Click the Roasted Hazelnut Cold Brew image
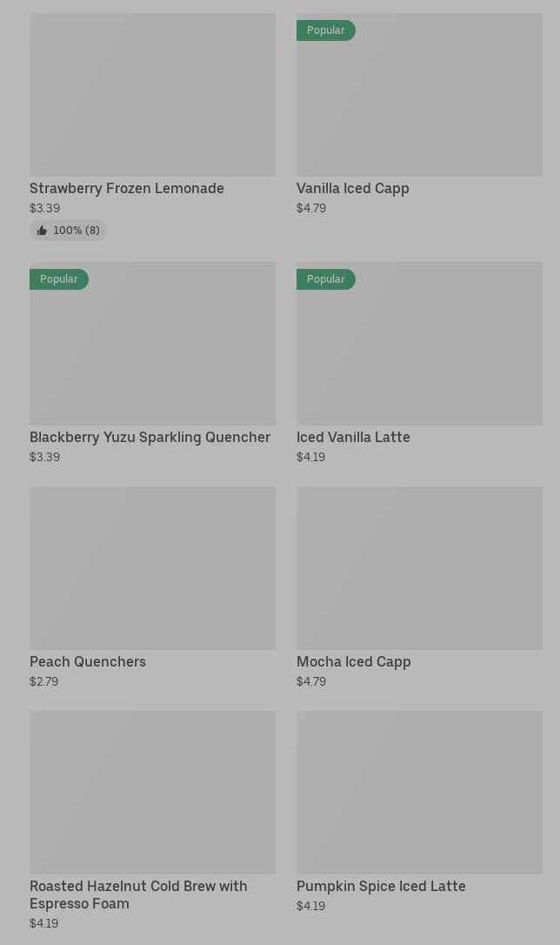The width and height of the screenshot is (560, 945). pos(152,792)
